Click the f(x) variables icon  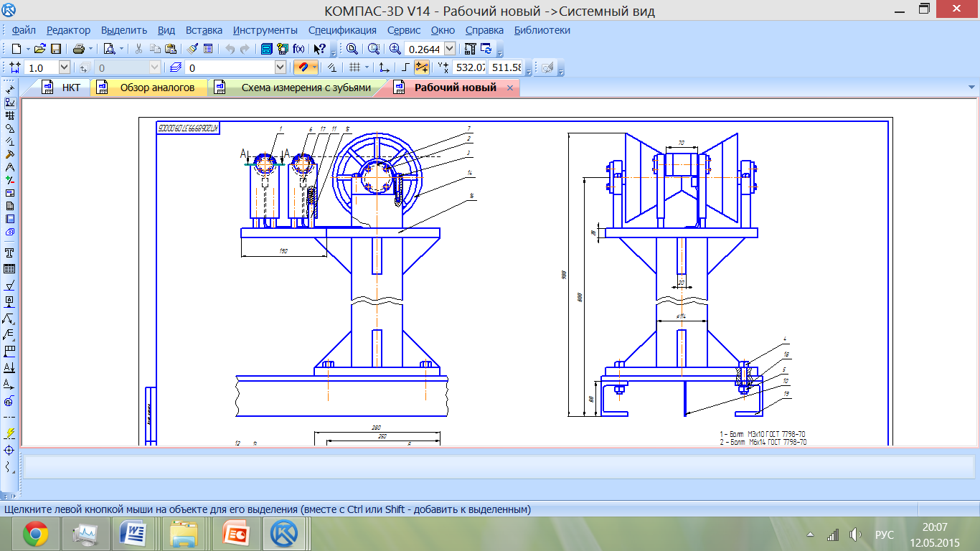click(299, 49)
